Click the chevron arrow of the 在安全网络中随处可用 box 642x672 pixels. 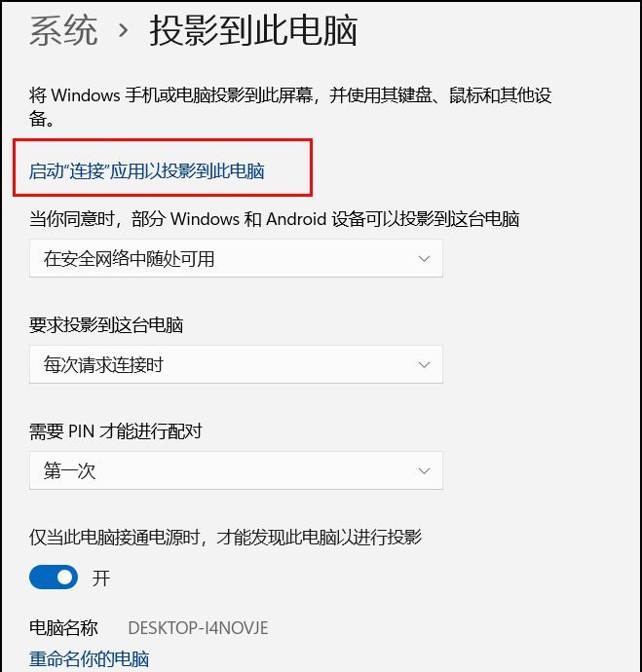pyautogui.click(x=424, y=259)
